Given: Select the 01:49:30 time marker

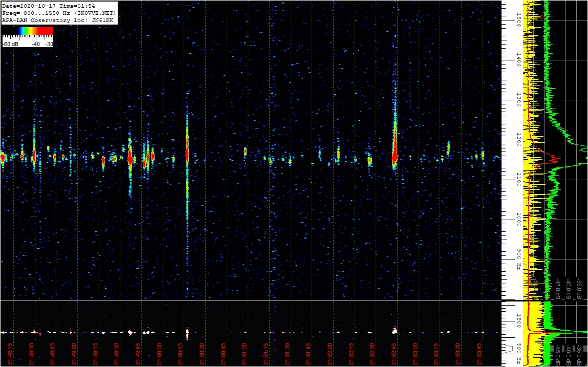Looking at the screenshot, I should (117, 355).
